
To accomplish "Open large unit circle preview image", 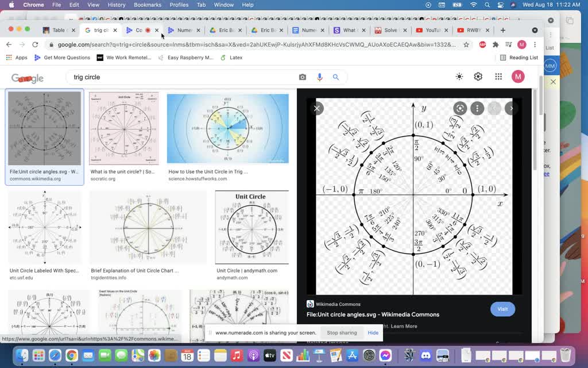I will pos(414,197).
